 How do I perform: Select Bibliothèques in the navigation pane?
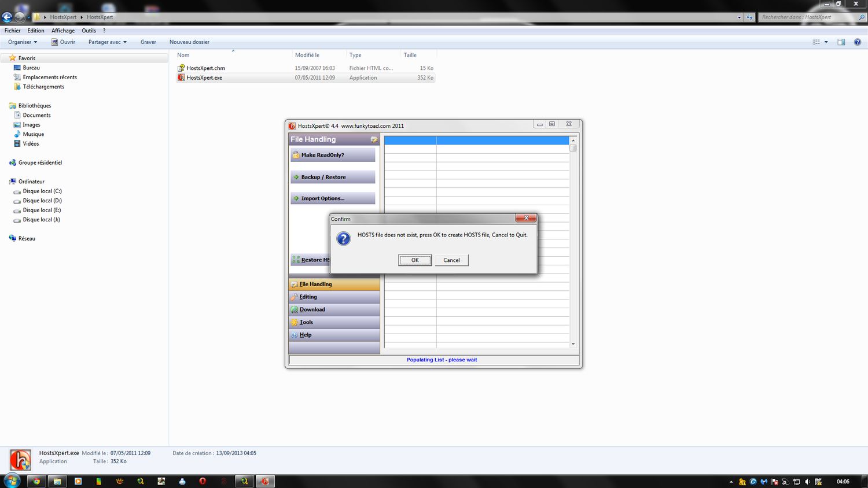click(35, 106)
